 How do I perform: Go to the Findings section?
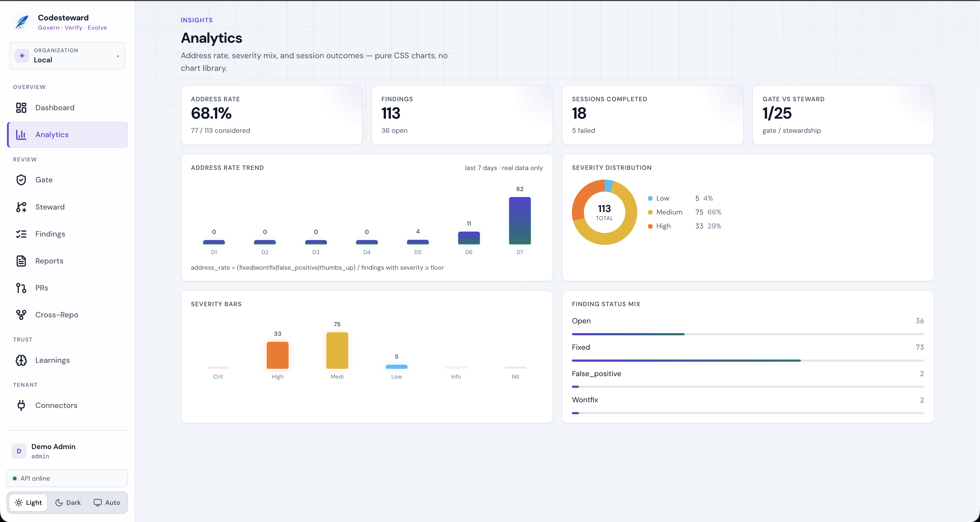click(x=67, y=234)
